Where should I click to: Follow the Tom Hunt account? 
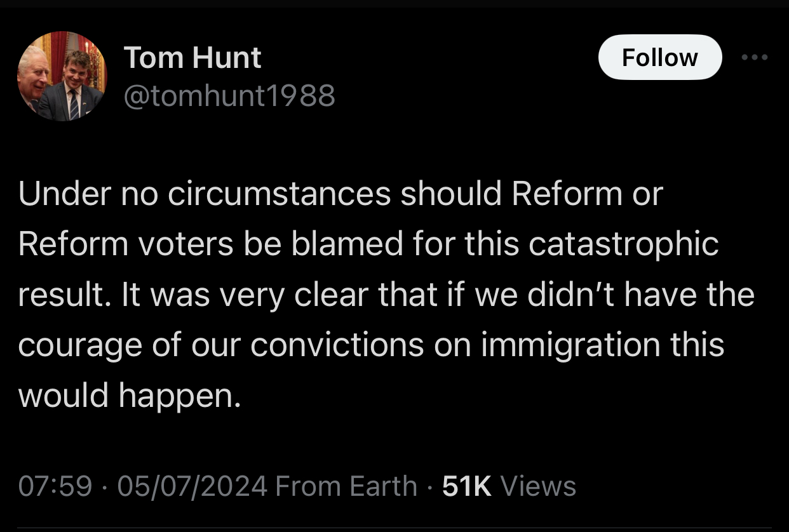click(659, 58)
